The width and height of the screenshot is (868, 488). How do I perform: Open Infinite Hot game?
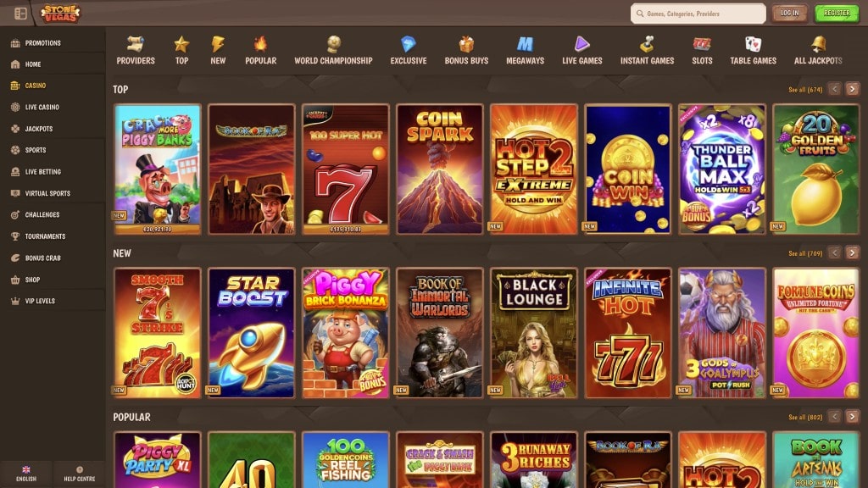coord(628,333)
